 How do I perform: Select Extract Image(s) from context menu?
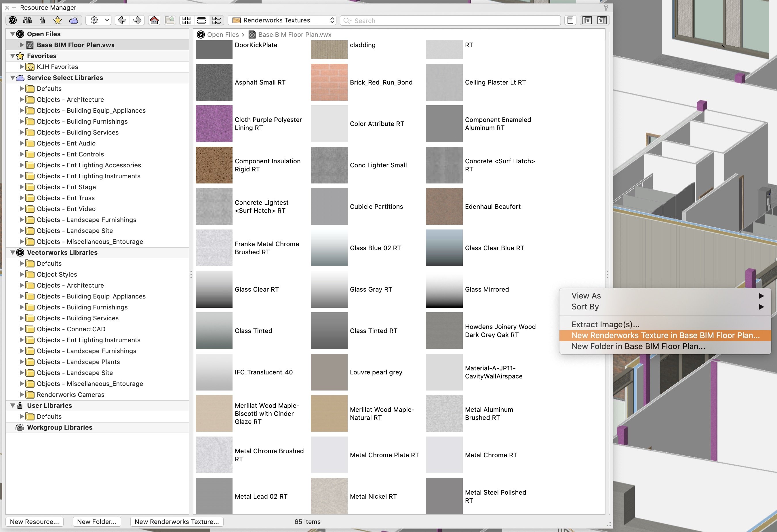click(x=605, y=324)
